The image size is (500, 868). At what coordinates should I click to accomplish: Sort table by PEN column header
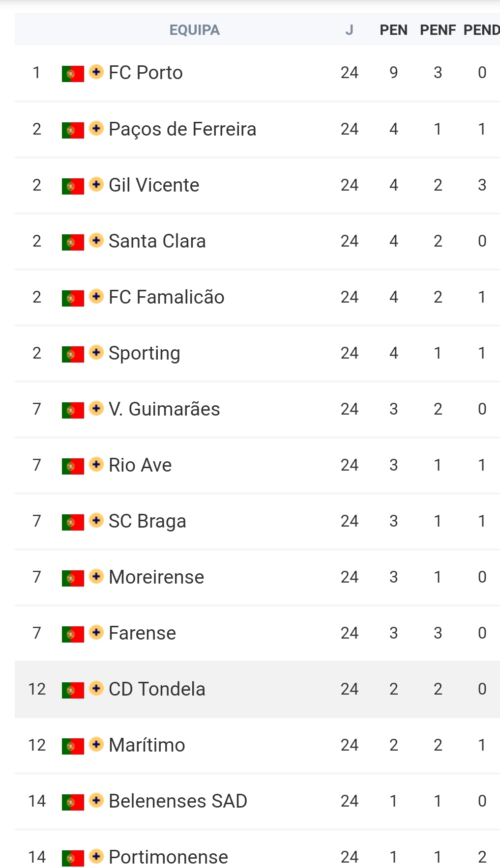tap(393, 30)
